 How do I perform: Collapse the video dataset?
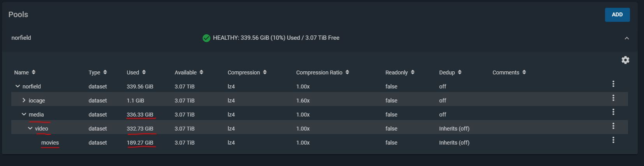click(30, 128)
